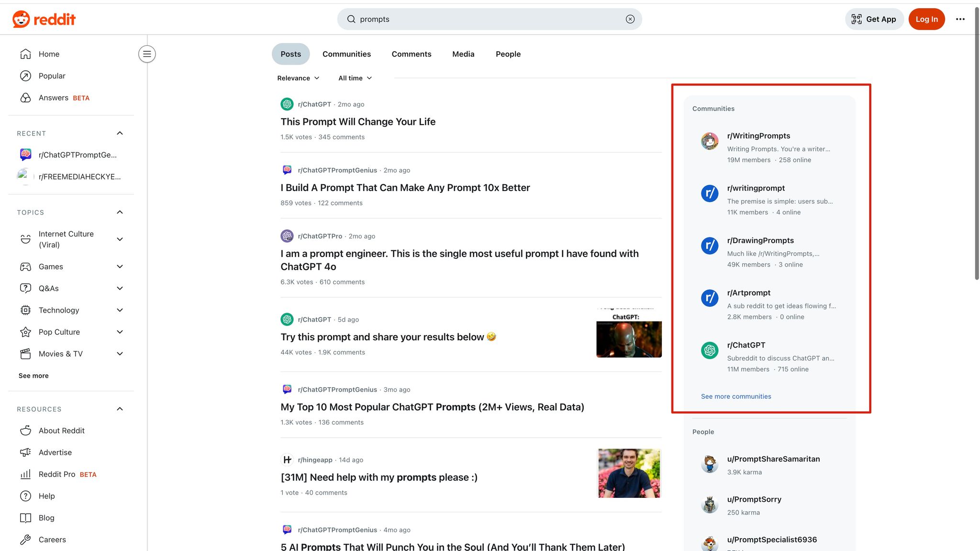
Task: Open r/WritingPrompts community avatar
Action: pos(710,141)
